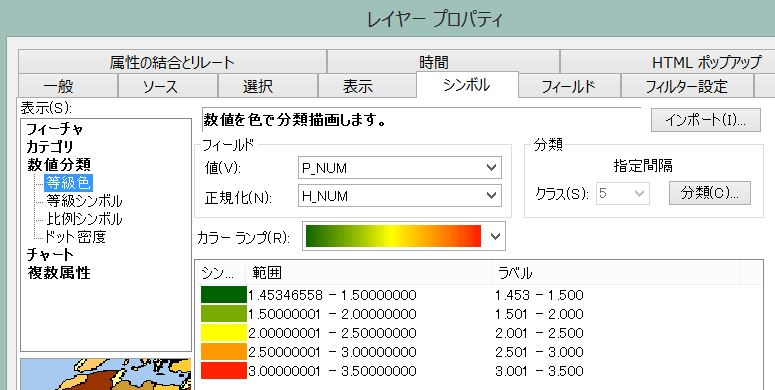Click range 3.00000001 - 3.50000000
This screenshot has width=775, height=390.
pyautogui.click(x=332, y=371)
